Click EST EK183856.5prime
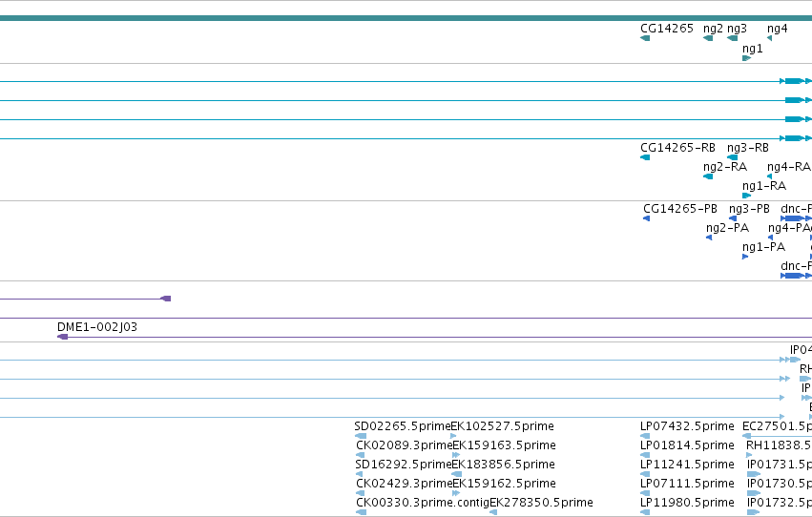This screenshot has height=517, width=812. point(504,465)
